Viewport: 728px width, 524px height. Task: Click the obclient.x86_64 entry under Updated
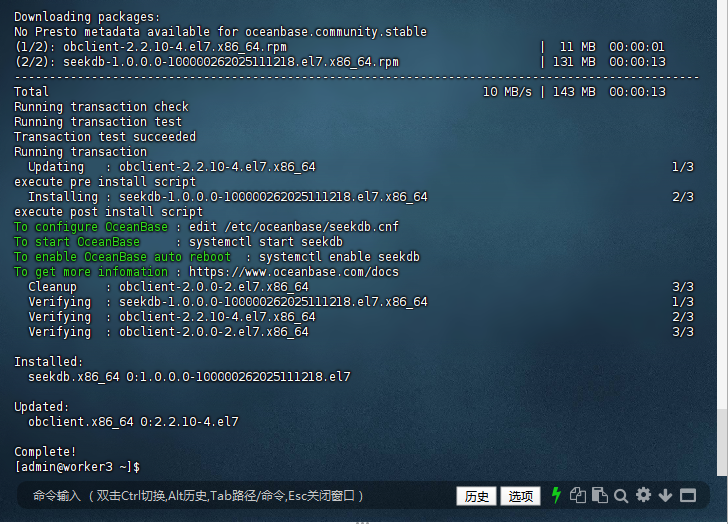tap(133, 422)
